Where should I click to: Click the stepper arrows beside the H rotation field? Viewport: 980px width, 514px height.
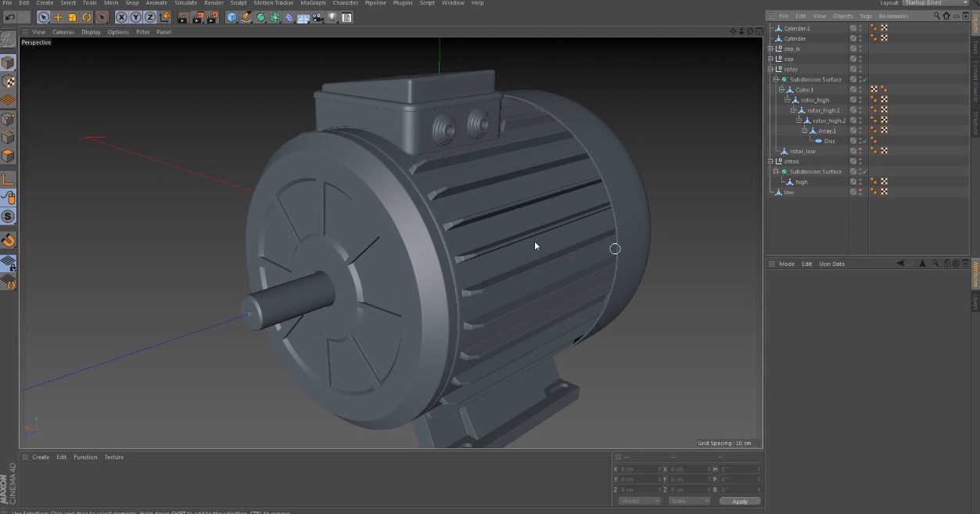759,469
